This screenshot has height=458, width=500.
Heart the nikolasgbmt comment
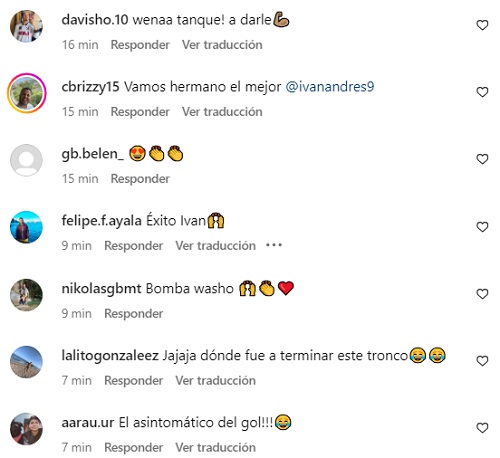click(482, 294)
